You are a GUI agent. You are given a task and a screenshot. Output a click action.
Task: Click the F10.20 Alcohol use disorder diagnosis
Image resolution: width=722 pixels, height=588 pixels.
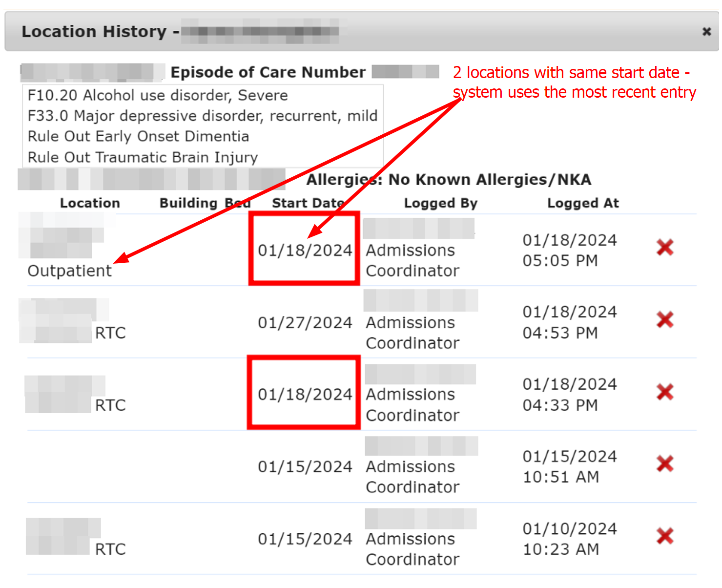158,95
